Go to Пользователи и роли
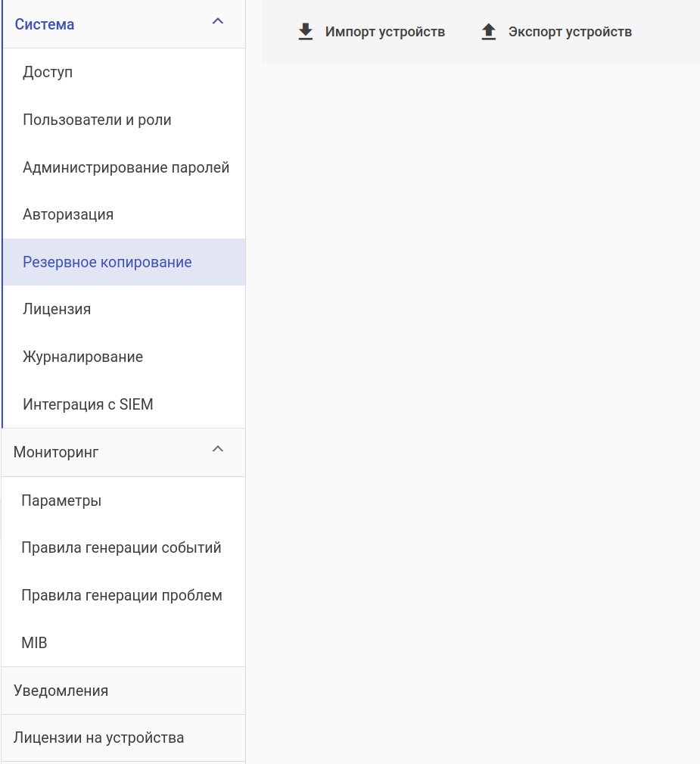700x764 pixels. click(97, 120)
